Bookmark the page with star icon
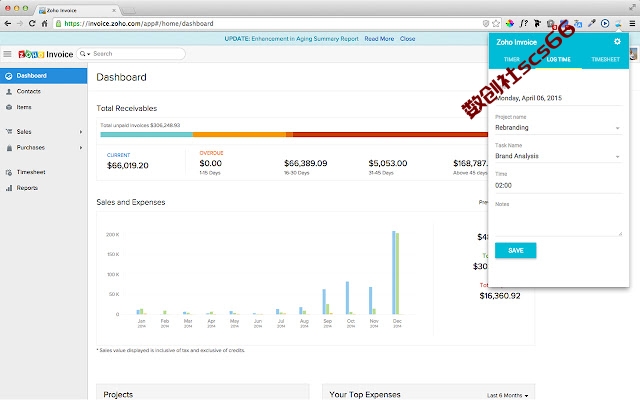The width and height of the screenshot is (640, 400). pyautogui.click(x=496, y=24)
